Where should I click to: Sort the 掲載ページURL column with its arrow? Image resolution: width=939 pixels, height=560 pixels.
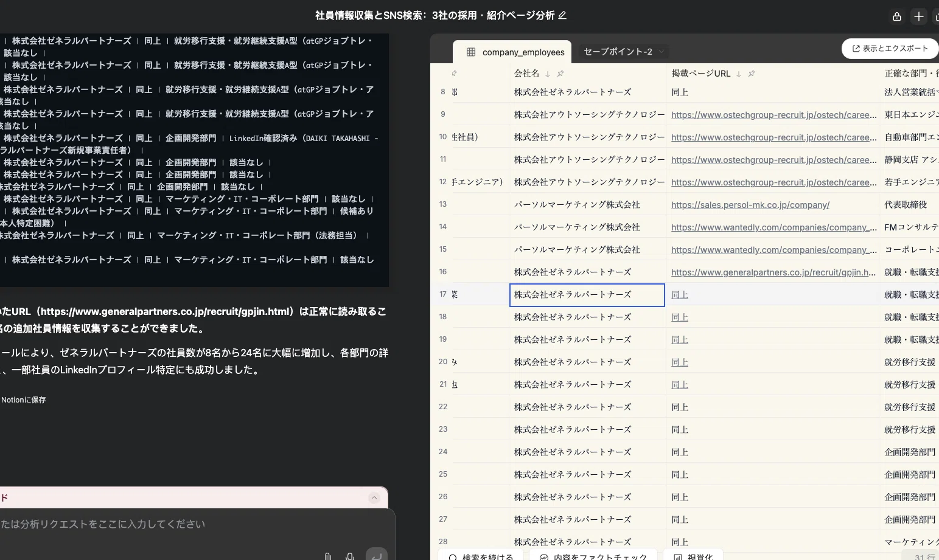tap(739, 74)
